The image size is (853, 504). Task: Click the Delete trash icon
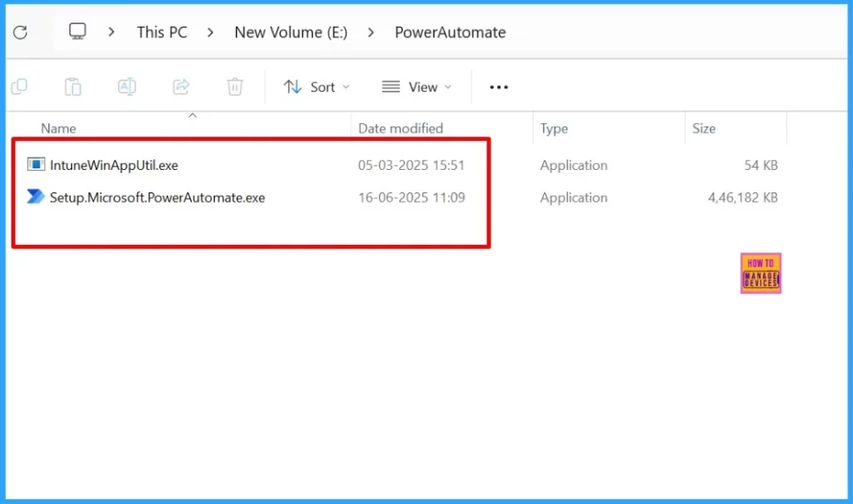pyautogui.click(x=235, y=87)
